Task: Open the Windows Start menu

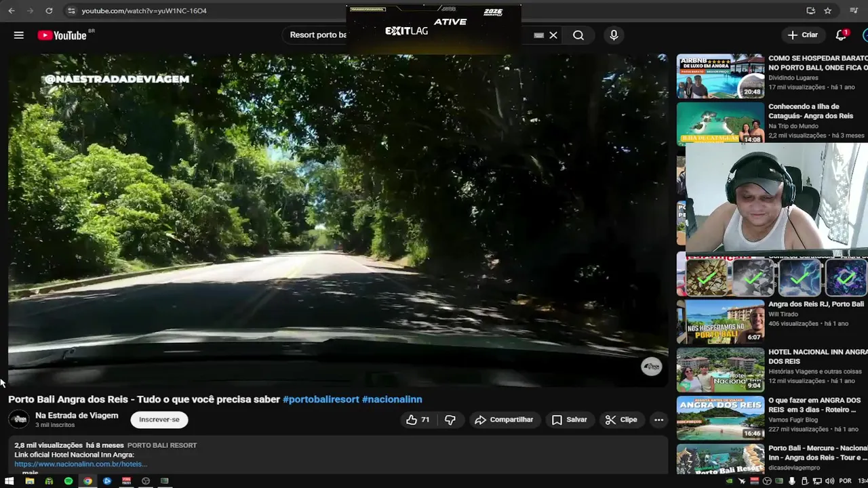Action: 9,481
